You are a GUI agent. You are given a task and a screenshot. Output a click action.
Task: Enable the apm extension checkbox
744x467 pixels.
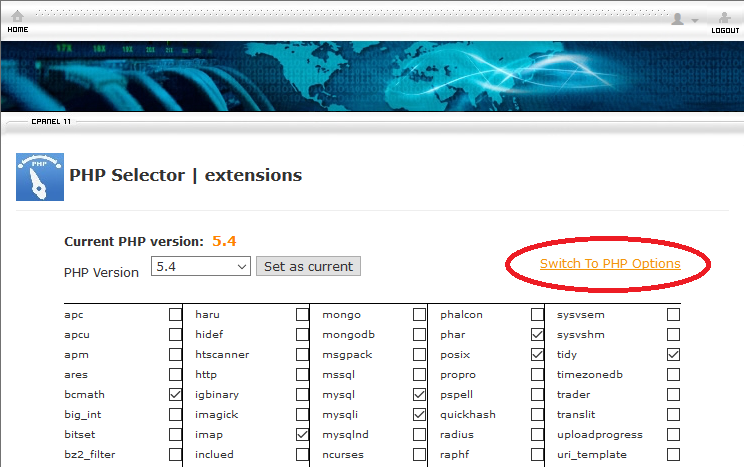175,355
